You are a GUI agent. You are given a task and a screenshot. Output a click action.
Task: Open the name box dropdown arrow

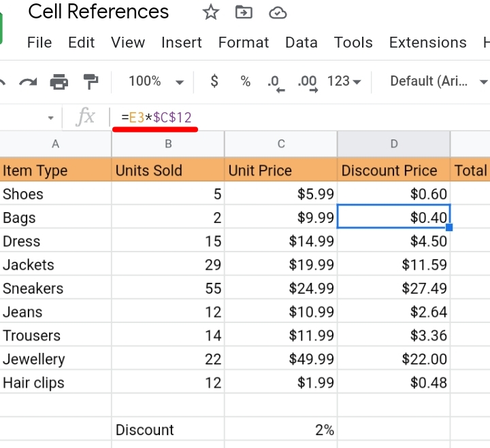click(50, 118)
